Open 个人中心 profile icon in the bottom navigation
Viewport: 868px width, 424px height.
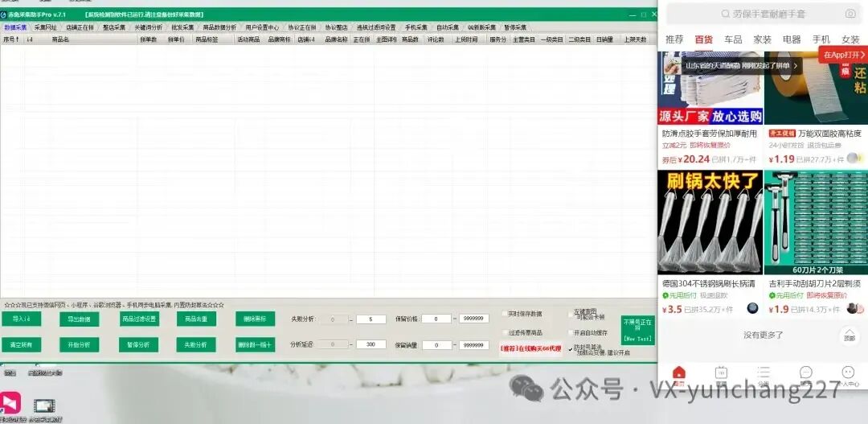coord(848,373)
